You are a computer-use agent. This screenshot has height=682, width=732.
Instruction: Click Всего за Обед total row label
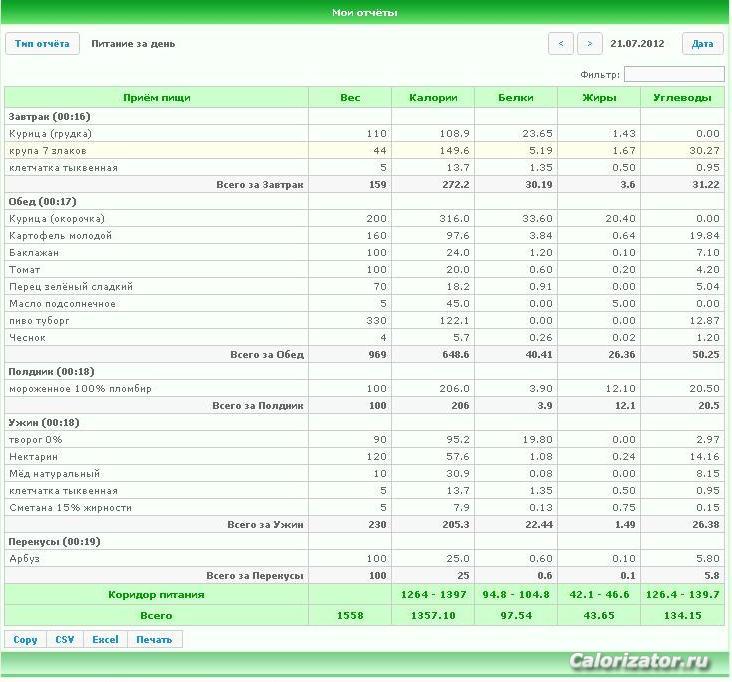pos(267,354)
